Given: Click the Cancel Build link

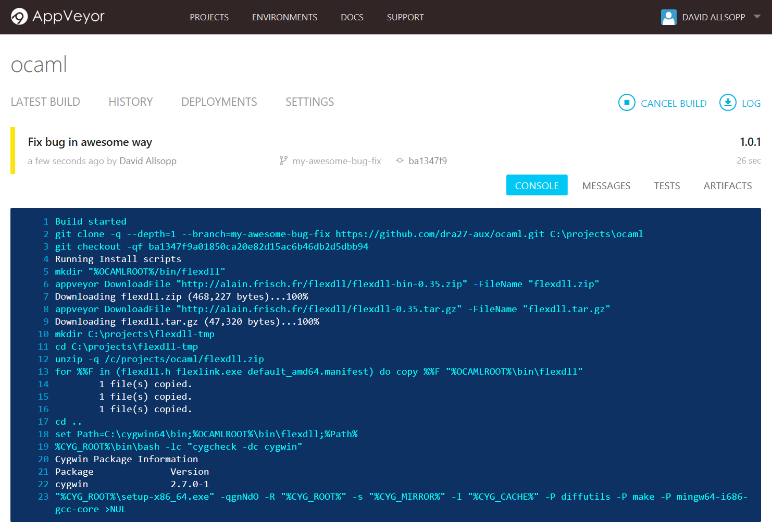Looking at the screenshot, I should tap(674, 103).
